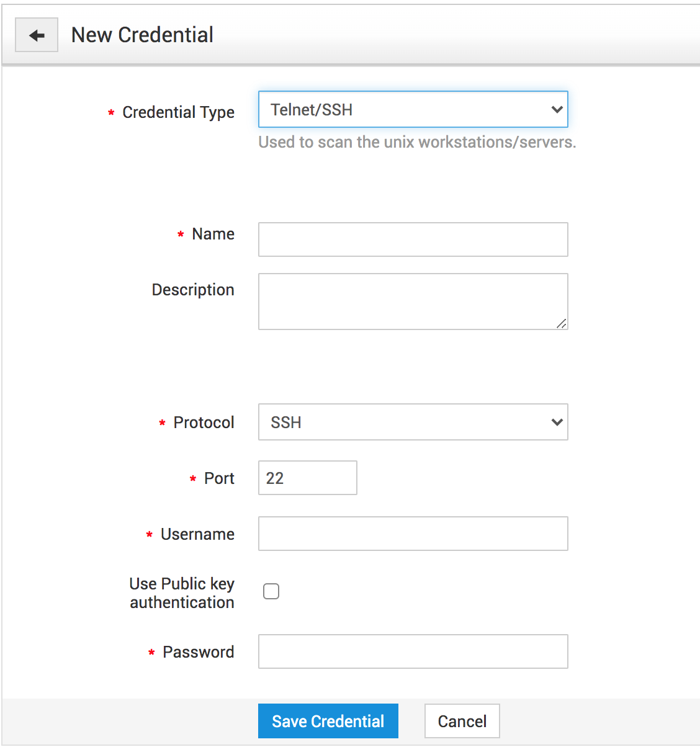Open the Credential Type dropdown
Screen dimensions: 700x747
[413, 110]
